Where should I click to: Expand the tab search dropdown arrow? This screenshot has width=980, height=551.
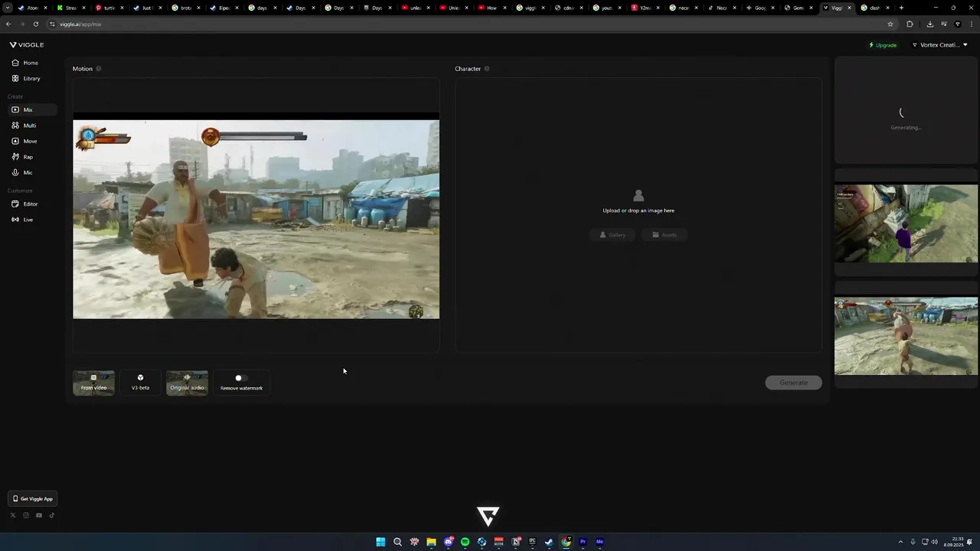pyautogui.click(x=8, y=8)
